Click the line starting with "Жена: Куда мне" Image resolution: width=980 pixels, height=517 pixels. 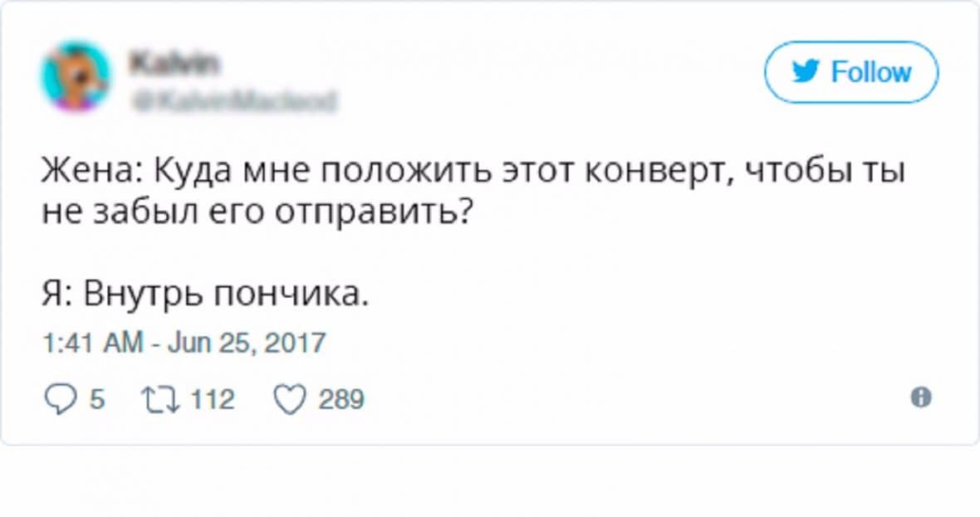click(x=473, y=173)
